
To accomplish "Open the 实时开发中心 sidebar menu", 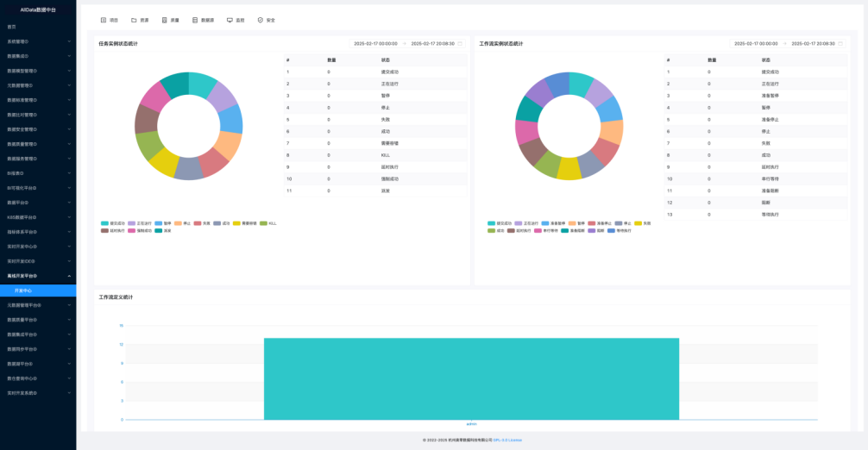I will 38,247.
